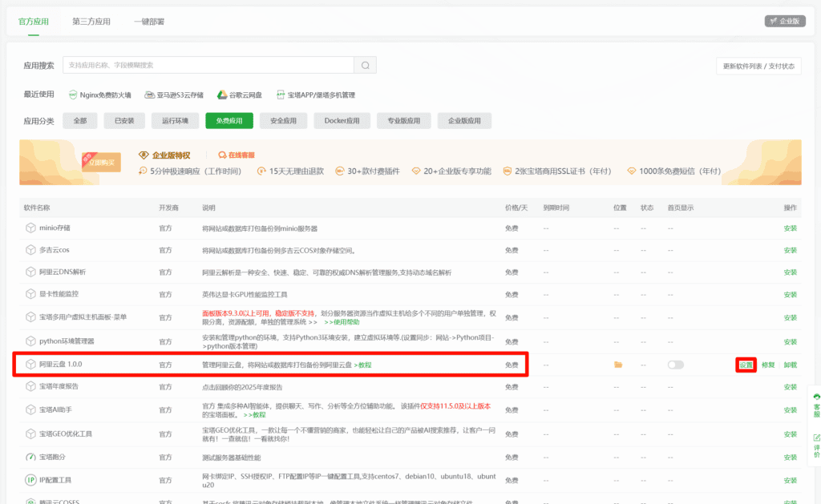This screenshot has height=504, width=821.
Task: Click the IP配置工具 IP icon
Action: click(31, 479)
